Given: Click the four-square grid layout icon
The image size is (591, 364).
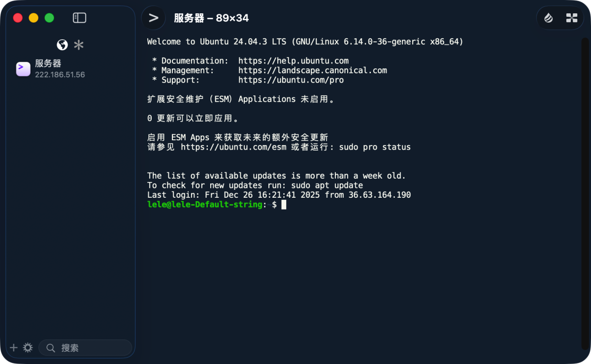Looking at the screenshot, I should click(x=571, y=18).
